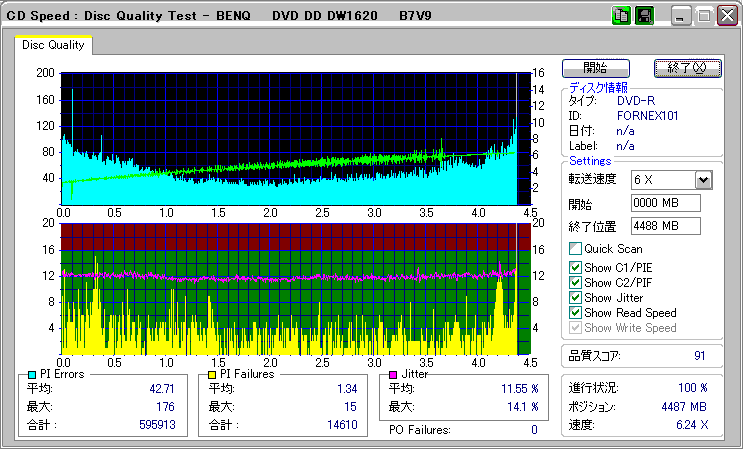
Task: Disable the Show Jitter checkbox
Action: [x=575, y=298]
